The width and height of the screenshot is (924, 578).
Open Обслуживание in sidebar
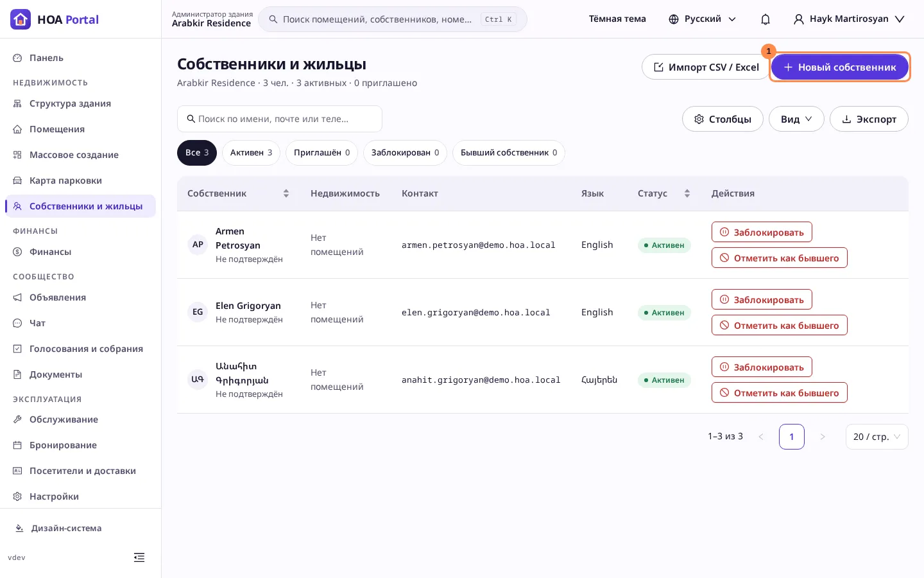pyautogui.click(x=80, y=419)
